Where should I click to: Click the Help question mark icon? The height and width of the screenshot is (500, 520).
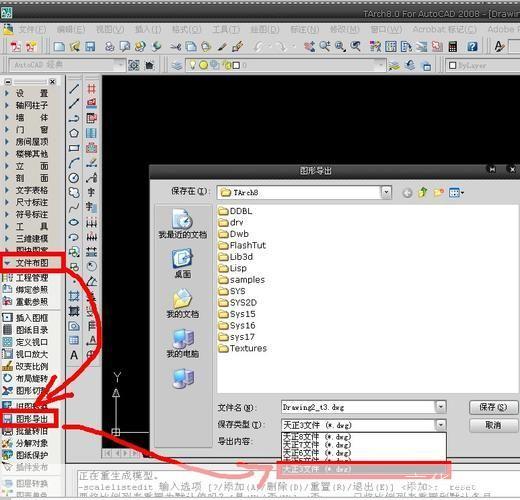click(x=472, y=46)
